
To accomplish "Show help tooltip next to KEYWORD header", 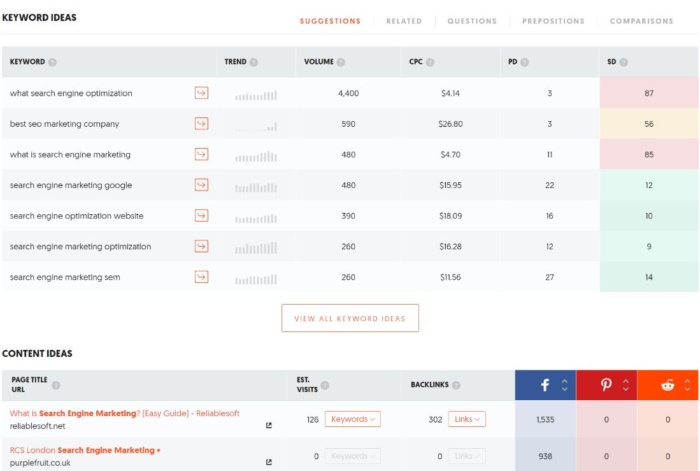I will [53, 62].
